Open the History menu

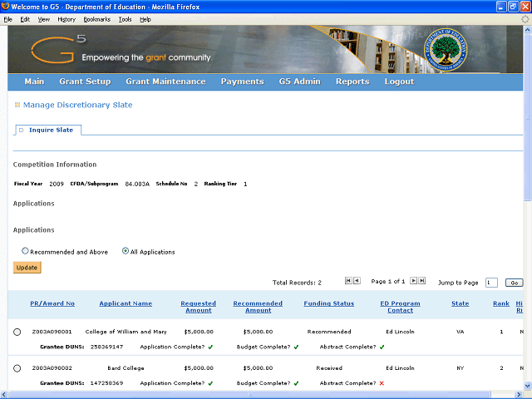click(x=66, y=19)
